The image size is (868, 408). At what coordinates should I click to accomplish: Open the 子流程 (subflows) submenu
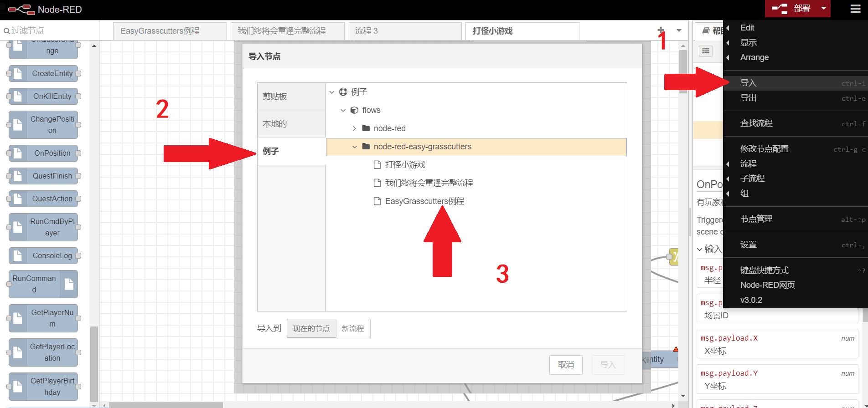click(796, 178)
